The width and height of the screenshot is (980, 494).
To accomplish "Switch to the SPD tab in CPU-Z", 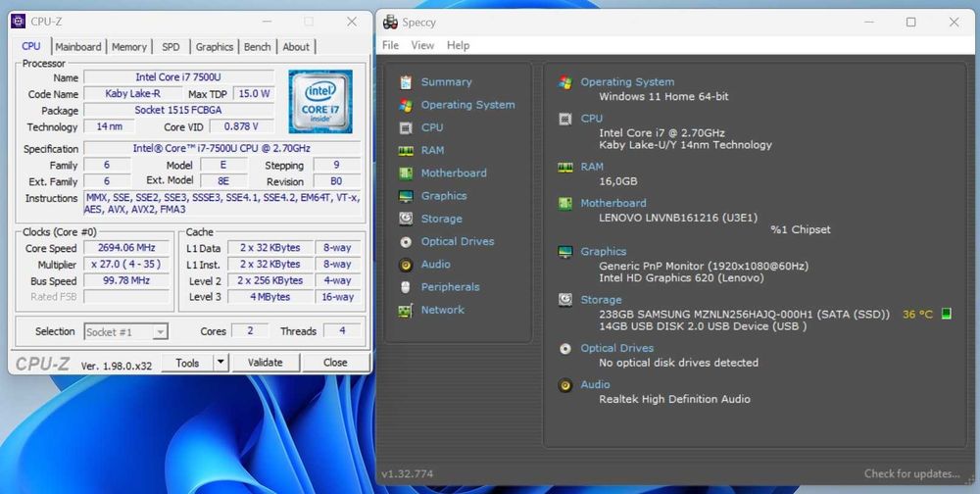I will click(171, 47).
